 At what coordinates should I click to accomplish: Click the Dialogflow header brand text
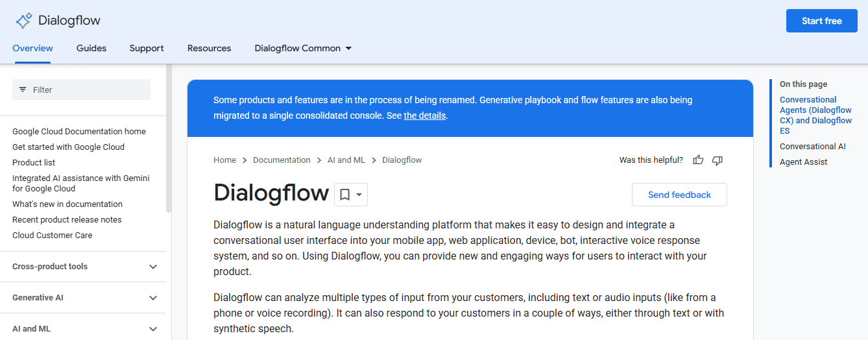click(69, 20)
